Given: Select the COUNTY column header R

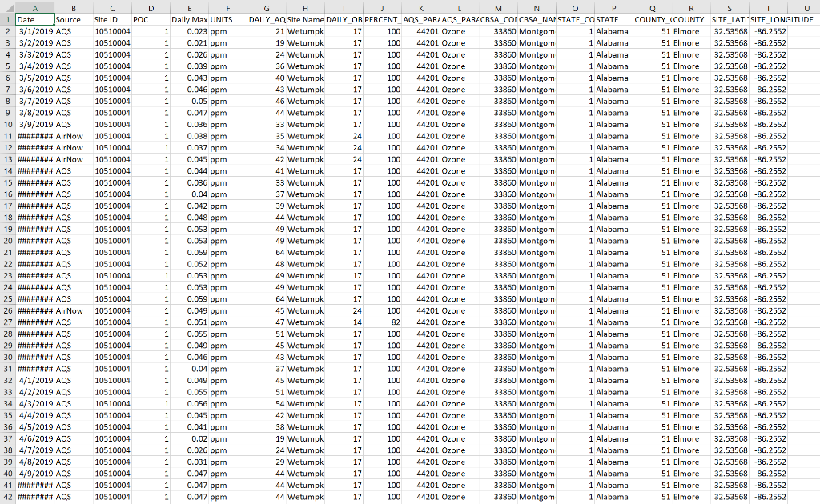Looking at the screenshot, I should point(691,8).
